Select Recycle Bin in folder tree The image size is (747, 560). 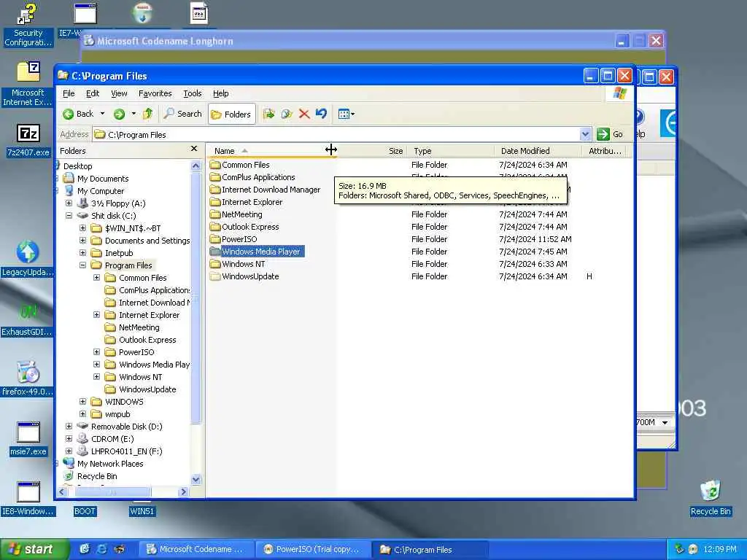(97, 475)
